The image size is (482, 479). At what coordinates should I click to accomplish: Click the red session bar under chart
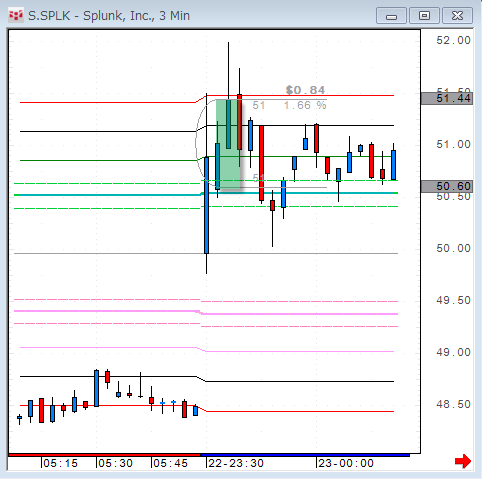tap(105, 455)
